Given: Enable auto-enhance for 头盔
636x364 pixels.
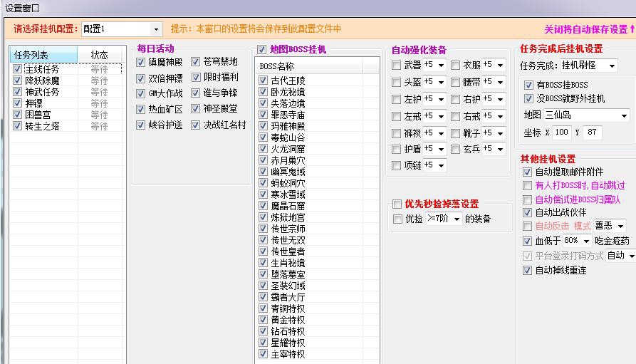Looking at the screenshot, I should [x=396, y=83].
